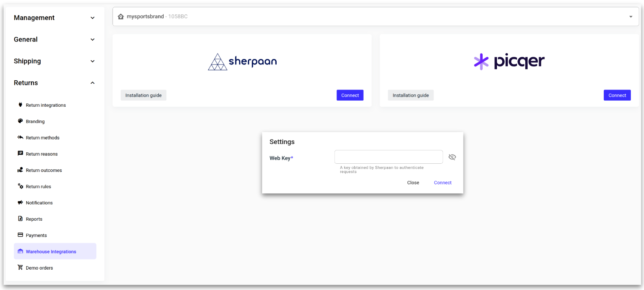Click into the Web Key input field
Screen dimensions: 644x290
click(x=388, y=157)
